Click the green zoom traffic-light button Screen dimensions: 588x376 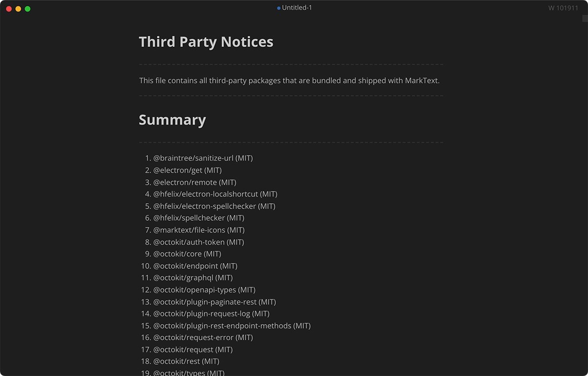27,8
